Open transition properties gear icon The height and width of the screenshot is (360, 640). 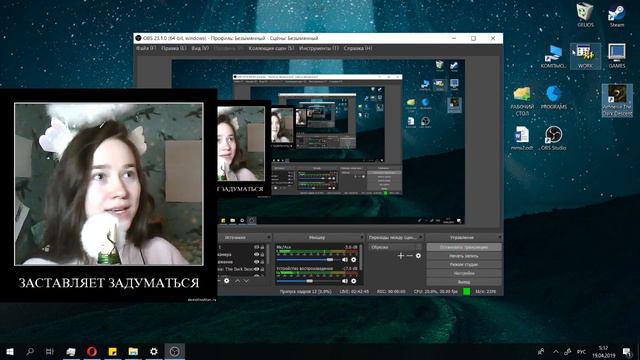coord(418,256)
